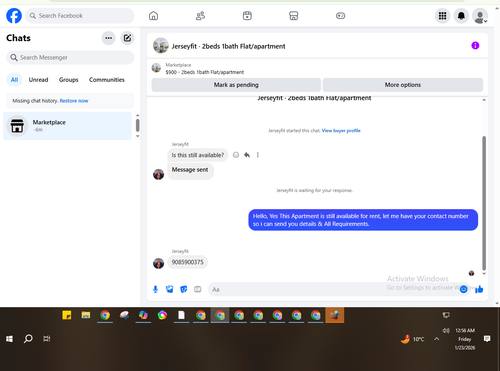Open more menu for 'Is this still available?'
The width and height of the screenshot is (500, 371).
tap(258, 155)
